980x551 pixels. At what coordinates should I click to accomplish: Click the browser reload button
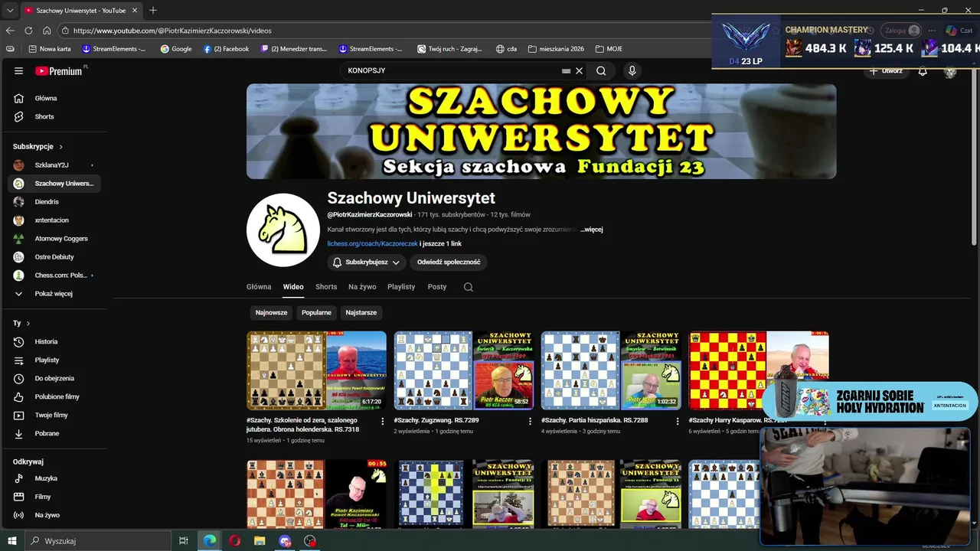point(28,31)
